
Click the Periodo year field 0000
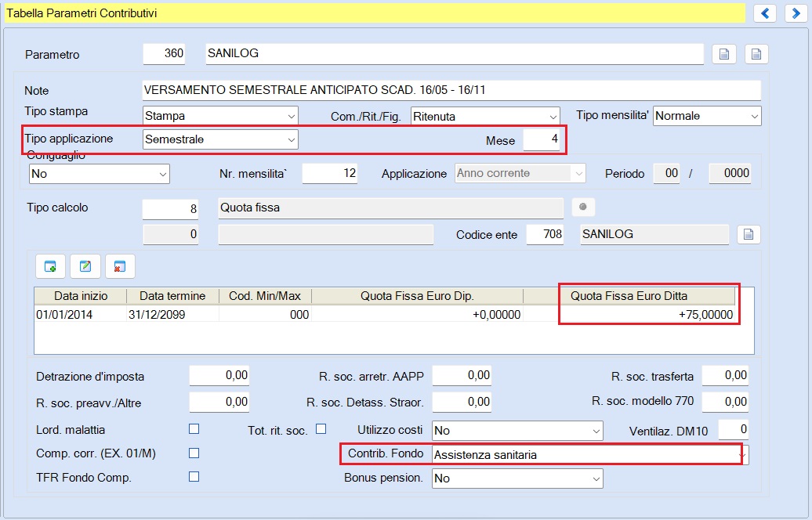pos(730,173)
